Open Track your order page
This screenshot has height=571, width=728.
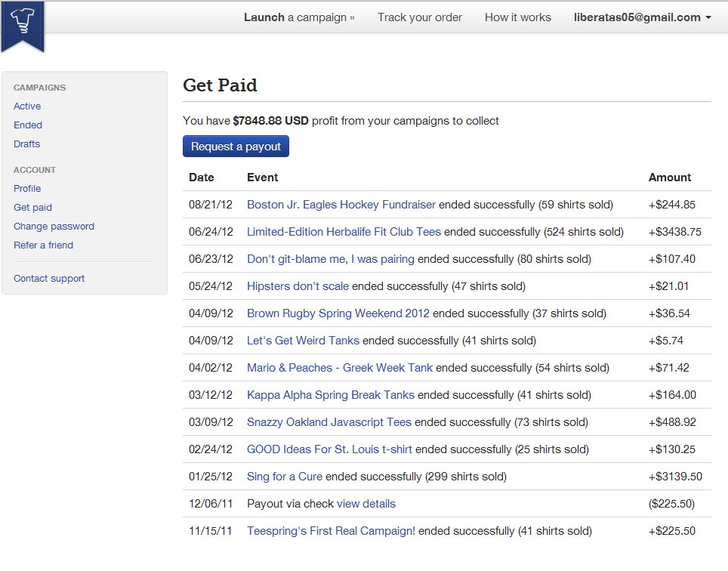point(419,17)
